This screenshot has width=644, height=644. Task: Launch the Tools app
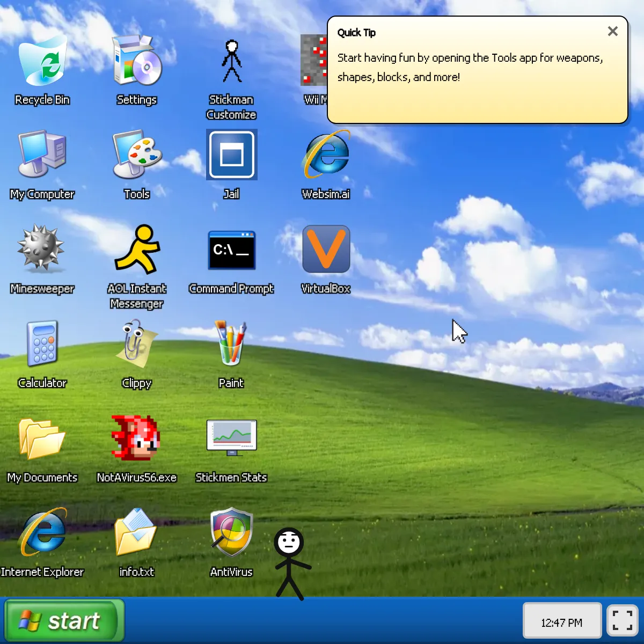coord(137,155)
